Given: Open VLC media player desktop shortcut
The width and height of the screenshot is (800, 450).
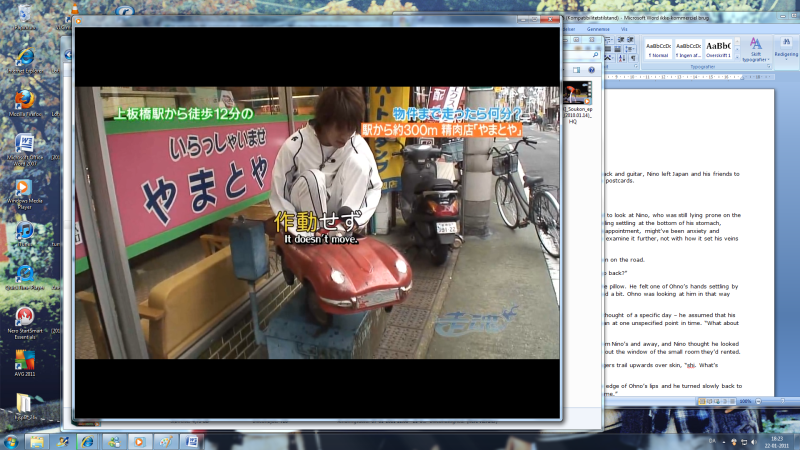Looking at the screenshot, I should (x=74, y=16).
